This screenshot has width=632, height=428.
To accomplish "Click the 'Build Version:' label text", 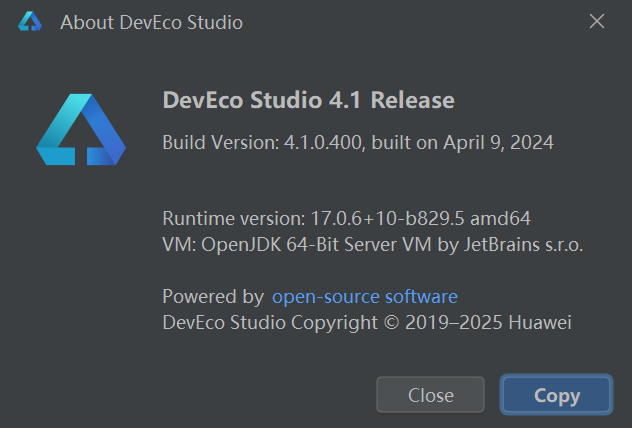I will tap(221, 142).
